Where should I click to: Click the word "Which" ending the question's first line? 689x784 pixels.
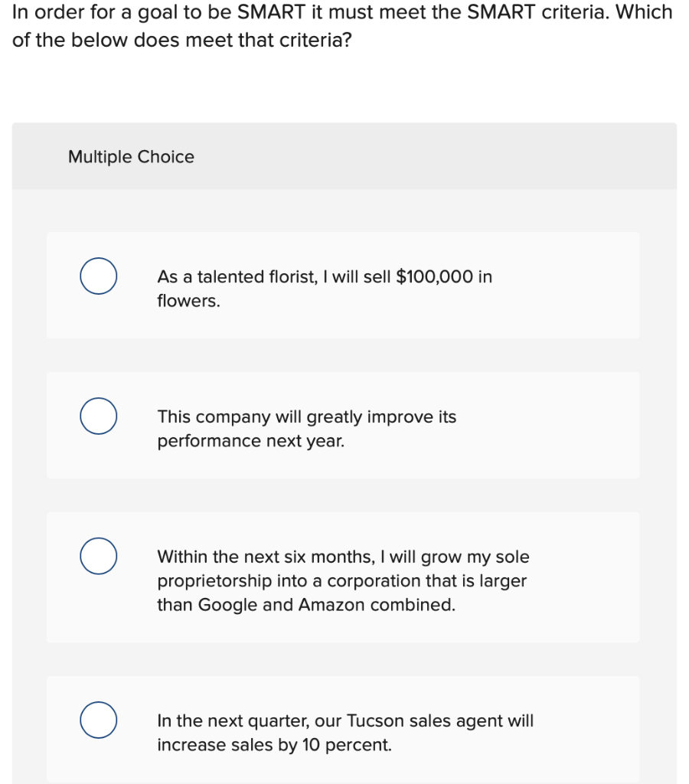tap(645, 12)
